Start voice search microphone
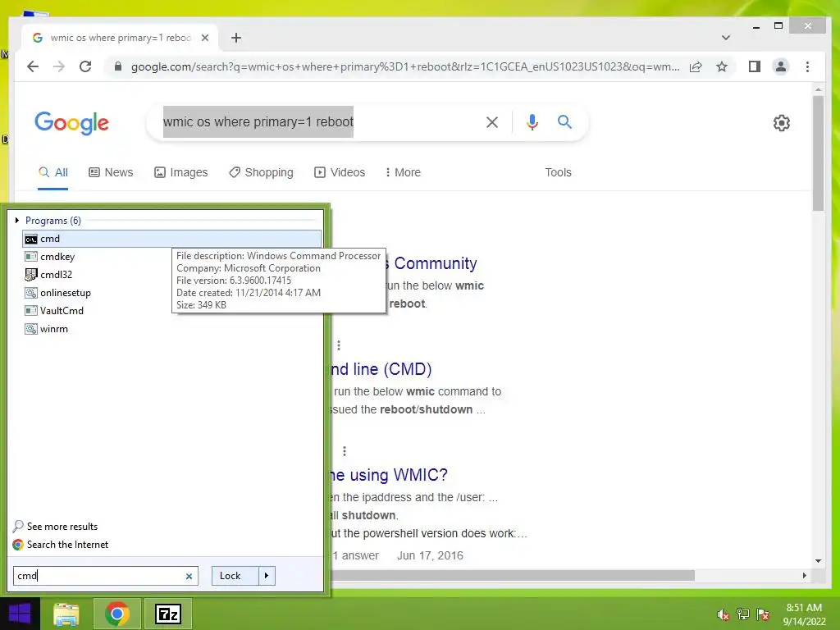The image size is (840, 630). tap(532, 123)
